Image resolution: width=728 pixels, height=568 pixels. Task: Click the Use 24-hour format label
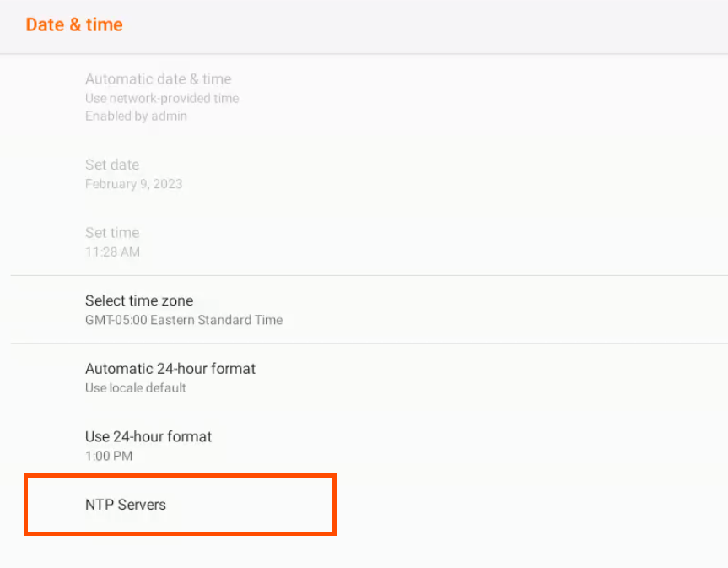point(148,436)
